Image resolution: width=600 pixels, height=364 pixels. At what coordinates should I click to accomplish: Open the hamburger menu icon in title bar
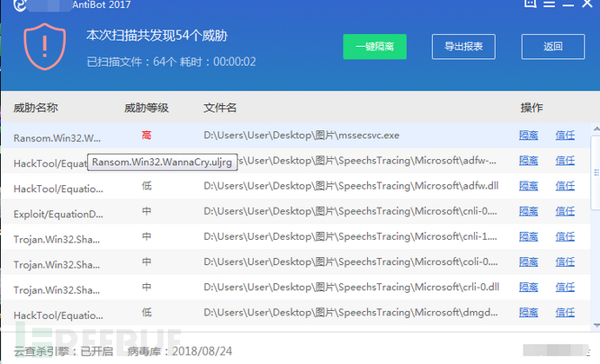click(x=549, y=3)
